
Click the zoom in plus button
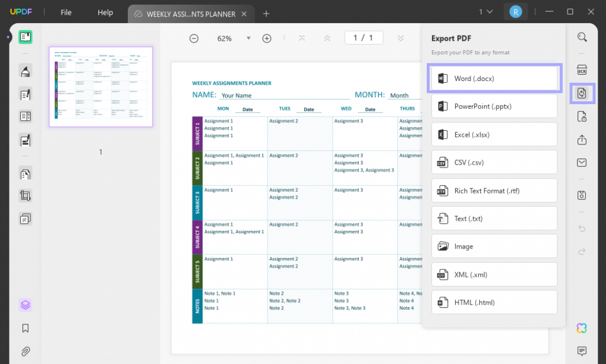267,38
